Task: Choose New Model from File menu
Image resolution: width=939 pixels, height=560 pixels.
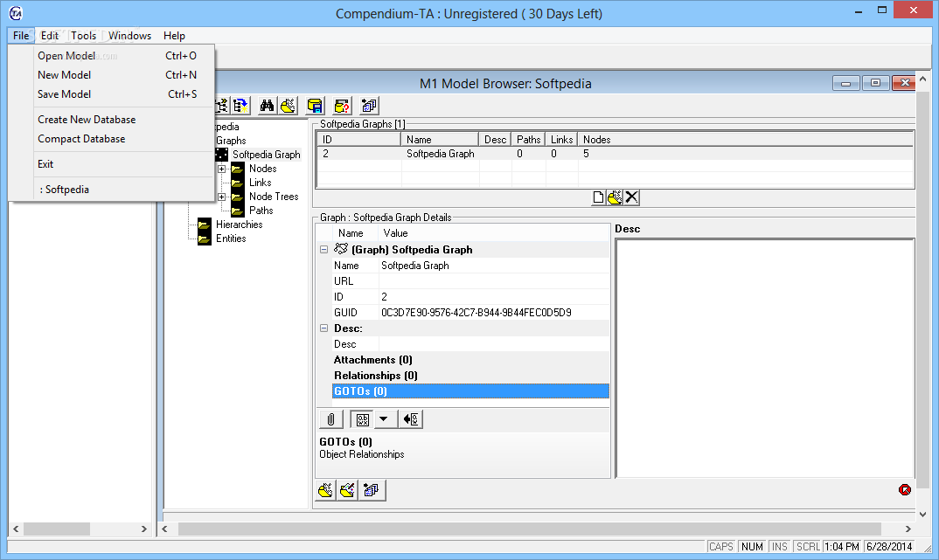Action: pyautogui.click(x=112, y=75)
